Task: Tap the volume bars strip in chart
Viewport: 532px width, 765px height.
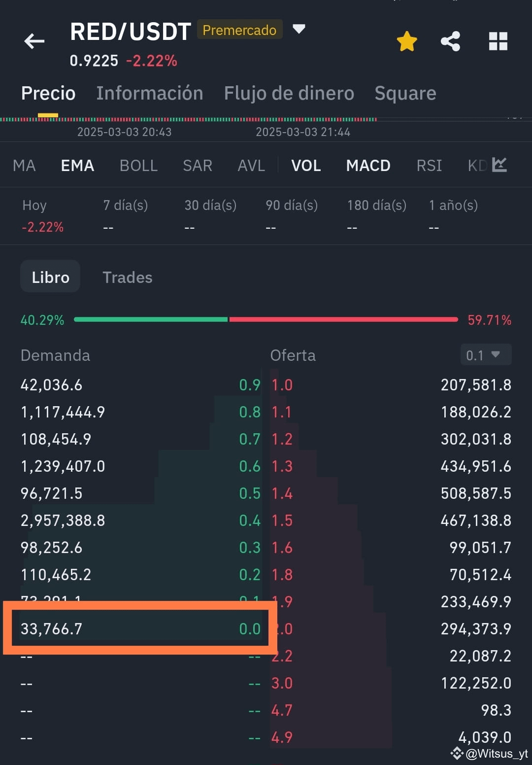Action: click(x=189, y=119)
